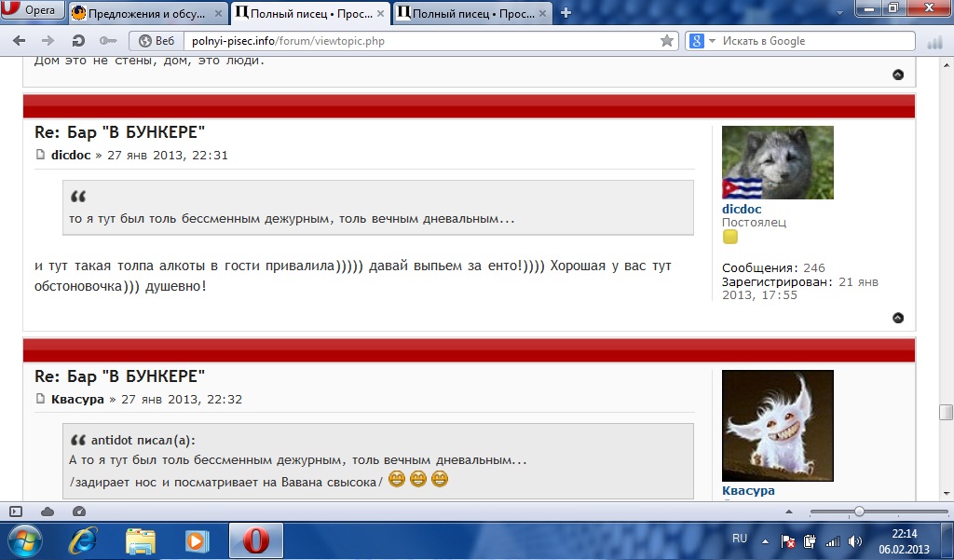Open the Opera menu button
Screen dimensions: 954x560
(32, 9)
